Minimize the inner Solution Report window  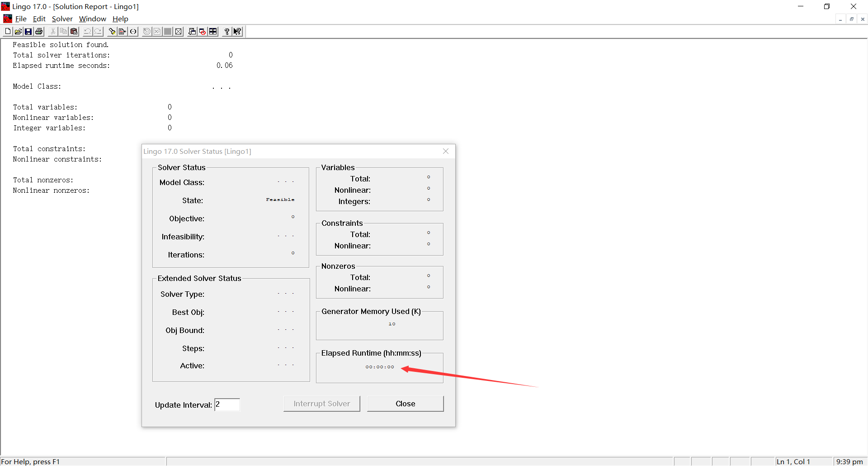pos(840,19)
